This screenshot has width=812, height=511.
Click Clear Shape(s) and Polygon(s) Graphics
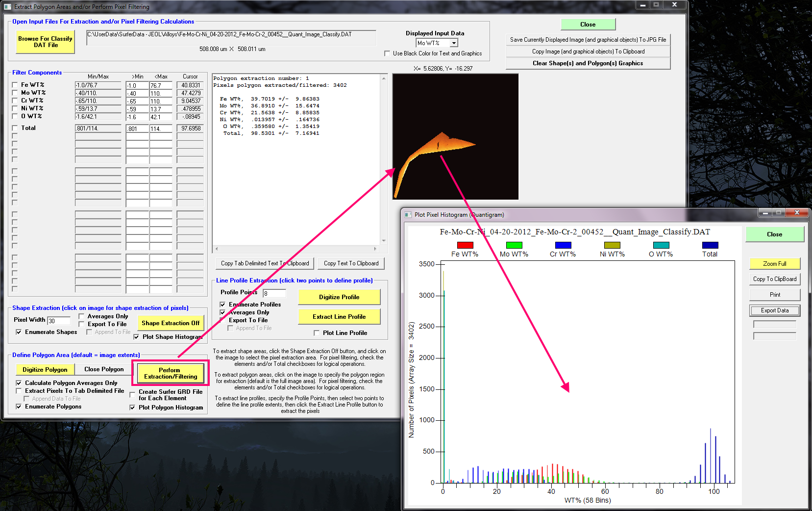point(588,63)
